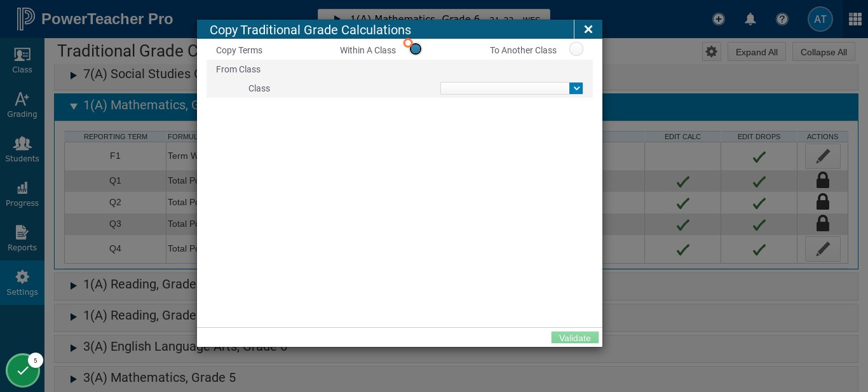Click the Edit Drops checkmark for Q3

(759, 225)
